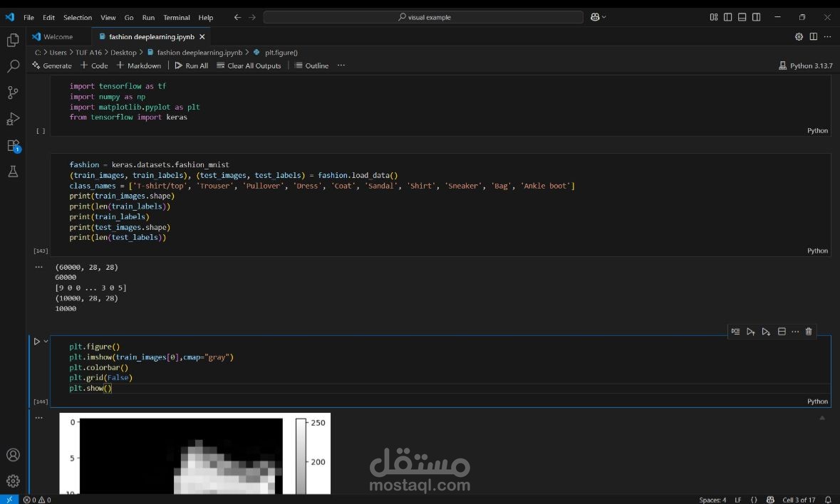Open the remote window status button
This screenshot has height=504, width=840.
coord(9,500)
